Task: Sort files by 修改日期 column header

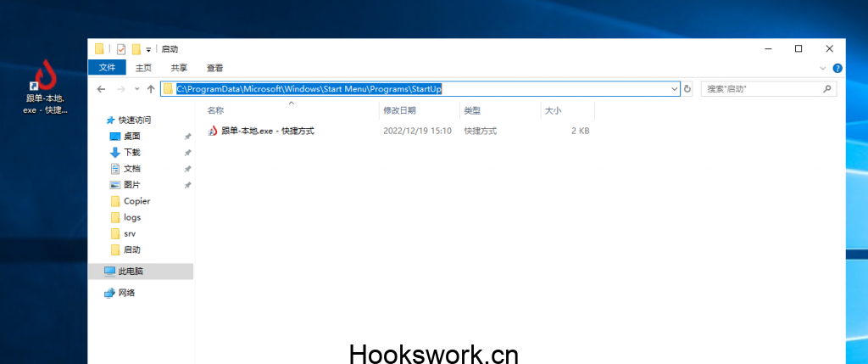Action: click(399, 110)
